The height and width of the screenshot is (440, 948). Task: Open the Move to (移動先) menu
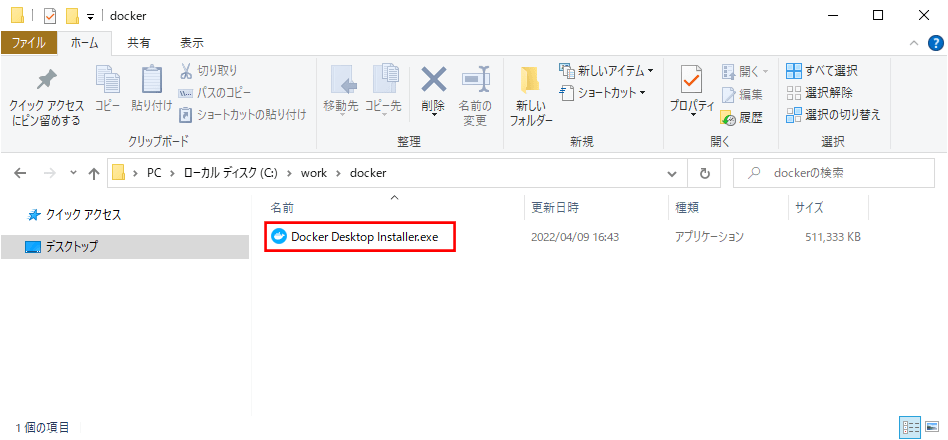click(x=341, y=90)
